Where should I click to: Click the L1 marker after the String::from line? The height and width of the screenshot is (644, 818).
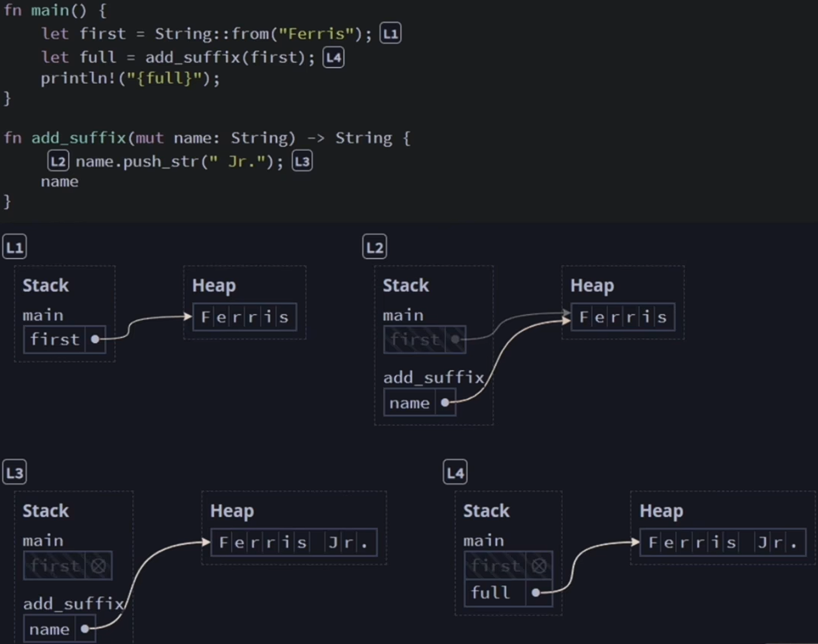coord(390,34)
